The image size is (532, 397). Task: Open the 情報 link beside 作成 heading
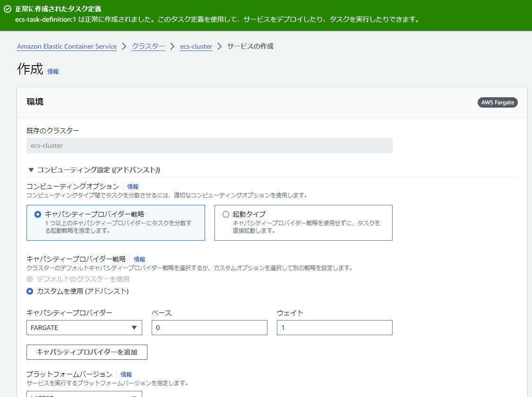pyautogui.click(x=52, y=71)
